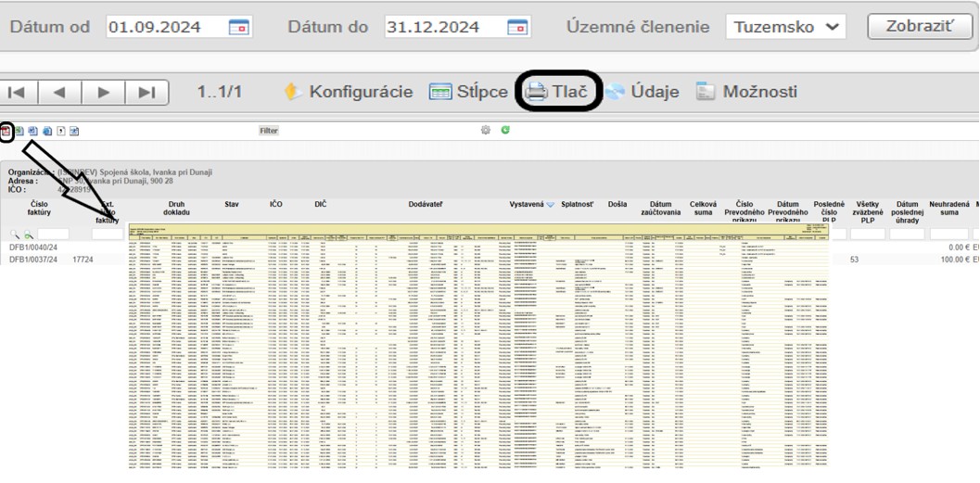Click the magnifier search icon under Číslo faktúry
Screen dimensions: 980x483
(x=16, y=235)
